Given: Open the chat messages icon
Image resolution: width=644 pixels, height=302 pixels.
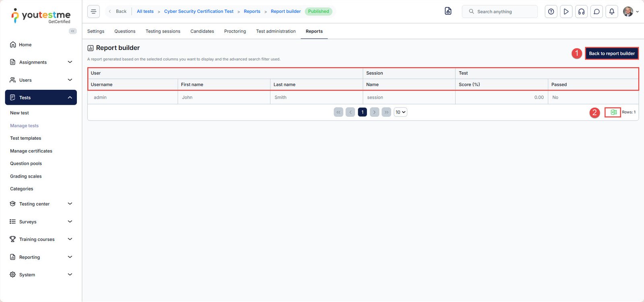Looking at the screenshot, I should 597,12.
